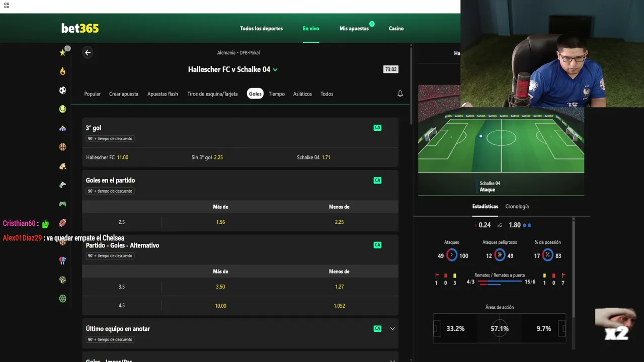The width and height of the screenshot is (644, 362).
Task: Open the Apuestas flash tab
Action: pos(163,94)
